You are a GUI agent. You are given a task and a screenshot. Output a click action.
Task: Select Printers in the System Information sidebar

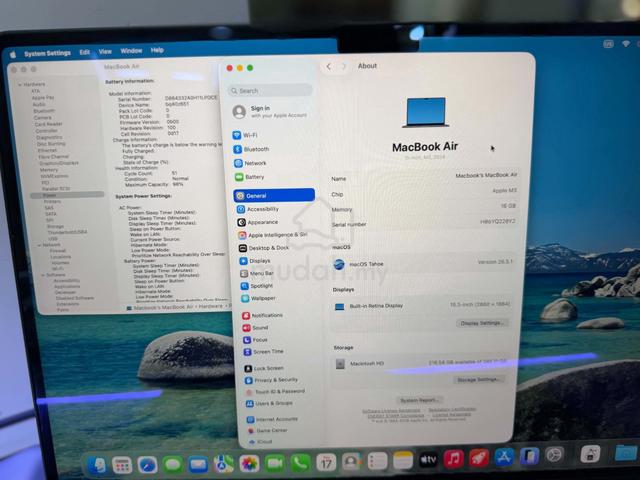[52, 202]
